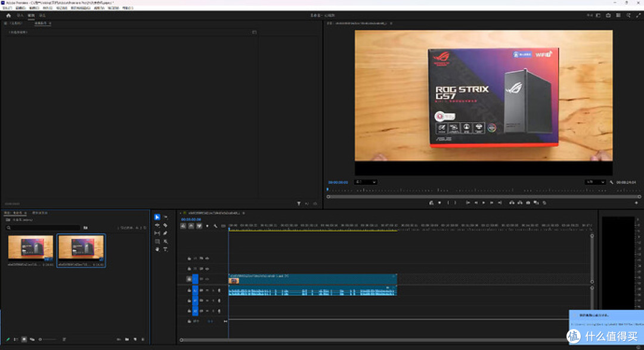Create a new bin in project panel
The height and width of the screenshot is (350, 644).
(127, 339)
